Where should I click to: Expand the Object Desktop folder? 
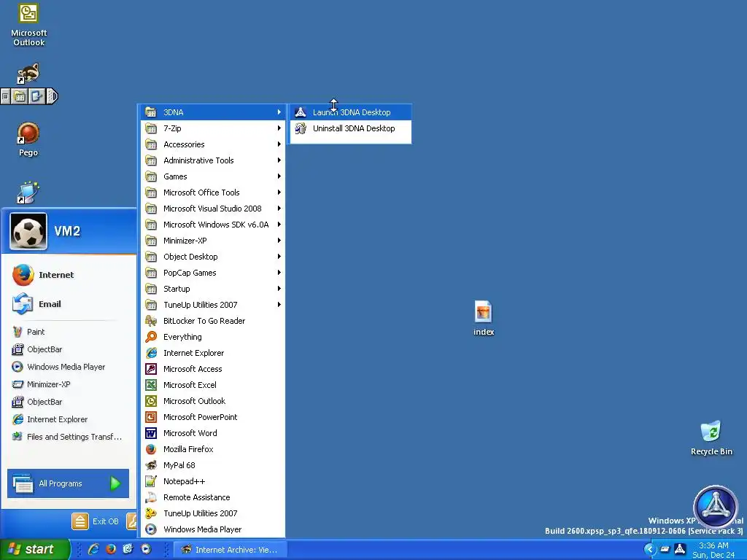213,257
